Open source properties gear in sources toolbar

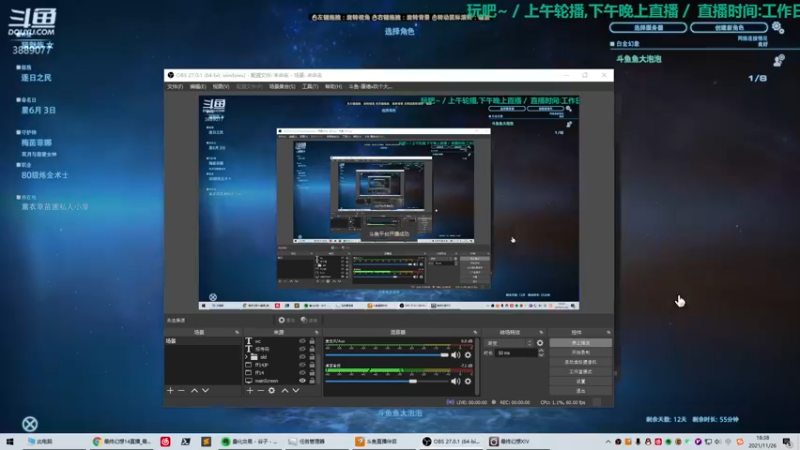[x=272, y=390]
